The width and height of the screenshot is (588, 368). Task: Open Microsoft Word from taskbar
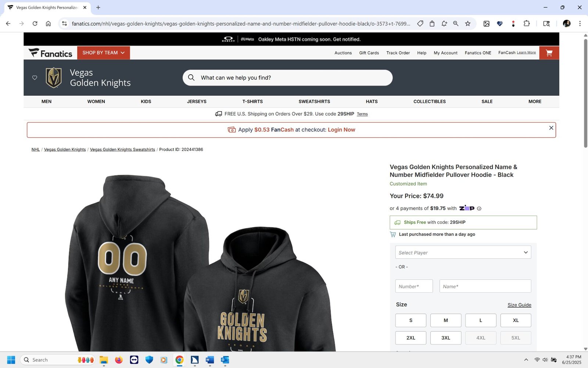[x=210, y=360]
